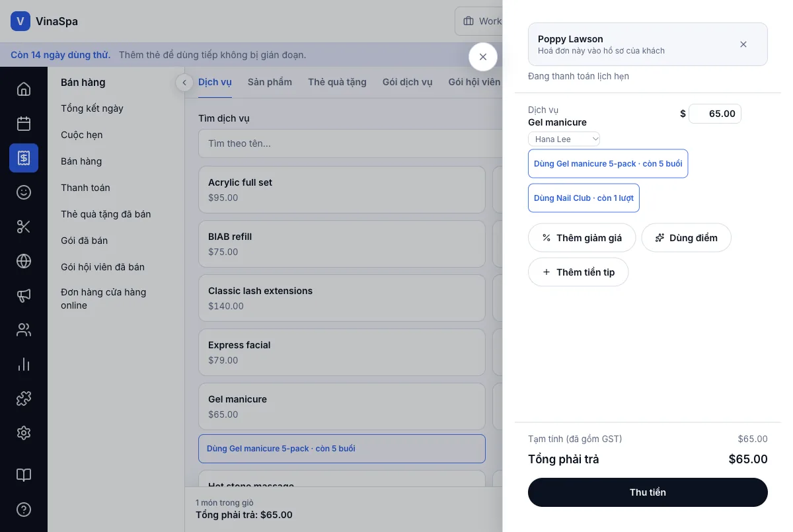Open the calendar icon in sidebar

click(24, 124)
